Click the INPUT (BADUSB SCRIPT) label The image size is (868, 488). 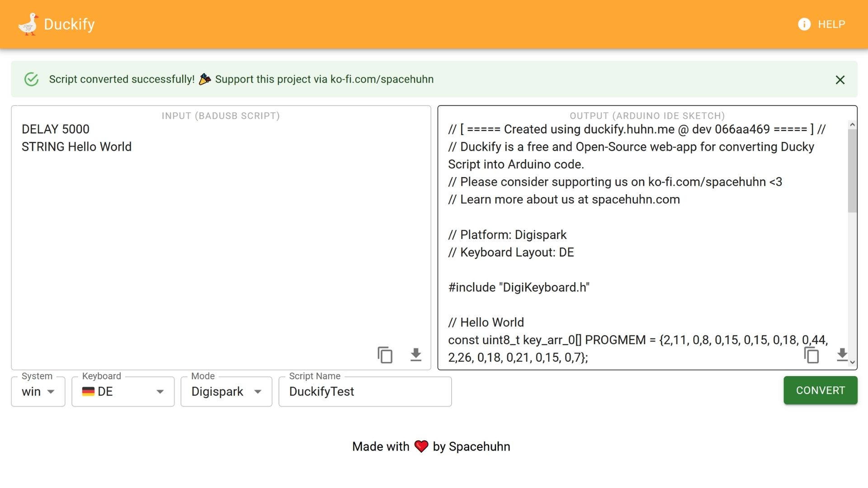point(221,116)
